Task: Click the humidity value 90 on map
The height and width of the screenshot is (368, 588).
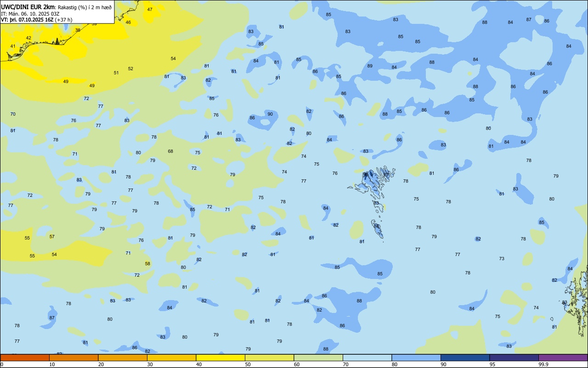Action: (270, 114)
